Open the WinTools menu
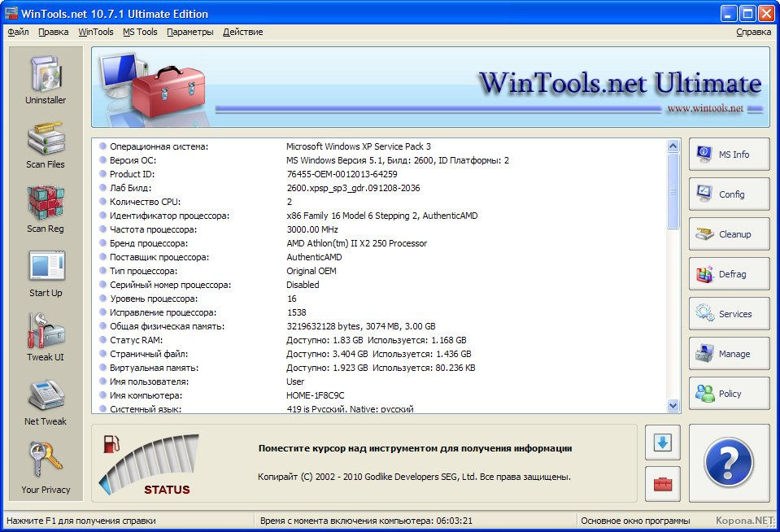The height and width of the screenshot is (532, 780). pyautogui.click(x=95, y=32)
